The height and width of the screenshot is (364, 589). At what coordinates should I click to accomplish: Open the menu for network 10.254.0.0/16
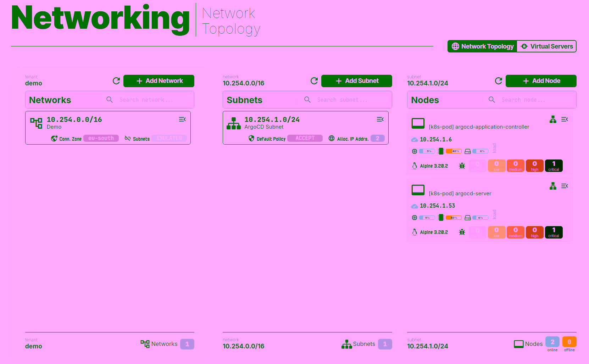[x=182, y=119]
